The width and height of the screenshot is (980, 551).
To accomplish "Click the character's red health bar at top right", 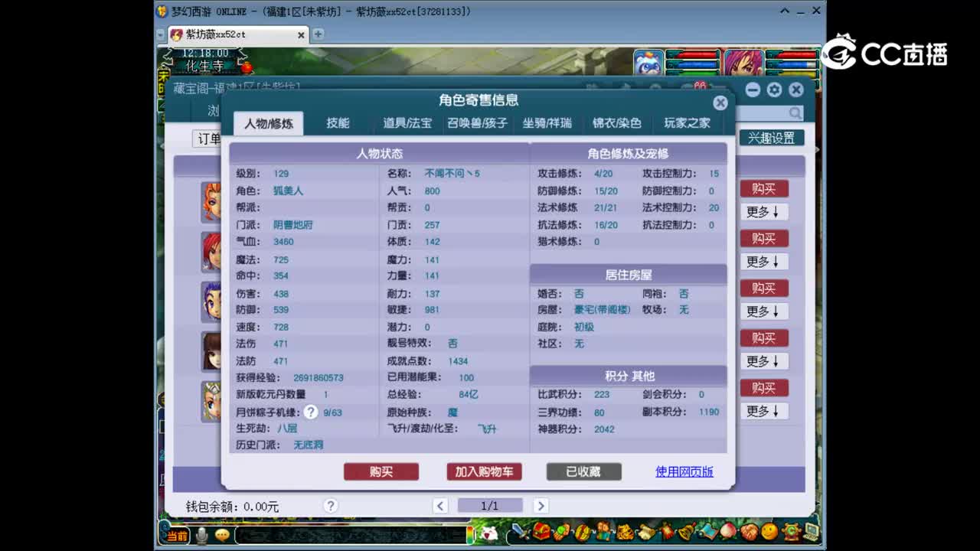I will pos(792,55).
